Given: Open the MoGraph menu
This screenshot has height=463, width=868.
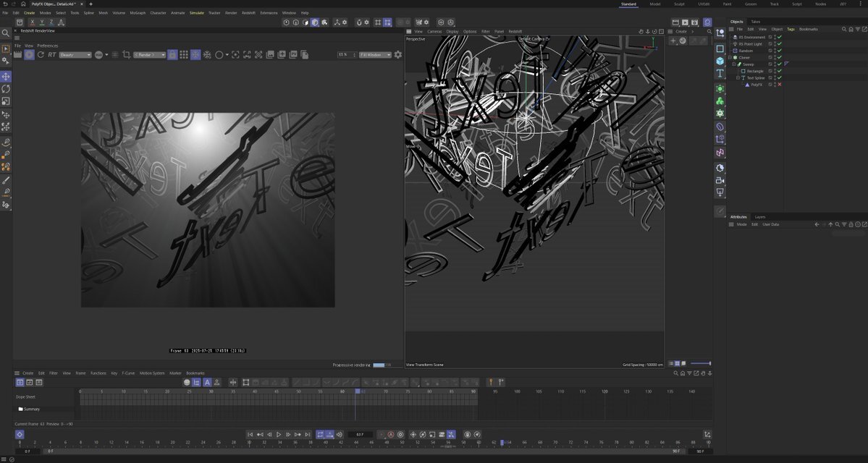Looking at the screenshot, I should [138, 13].
